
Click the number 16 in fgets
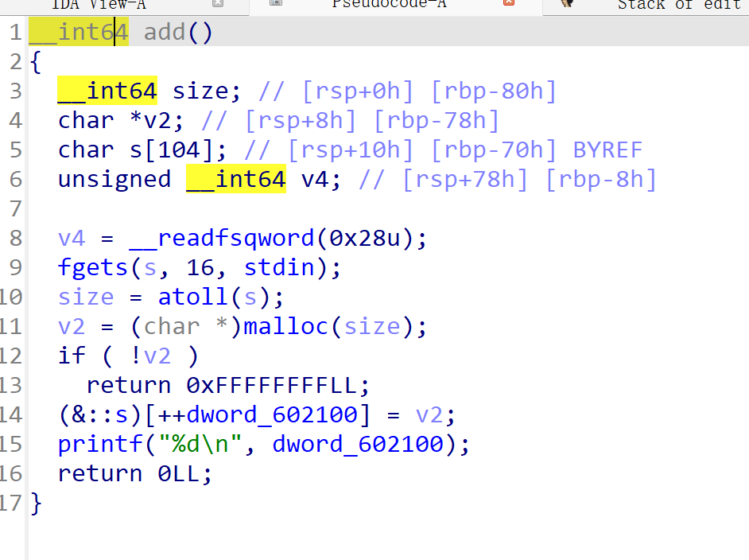pos(200,267)
